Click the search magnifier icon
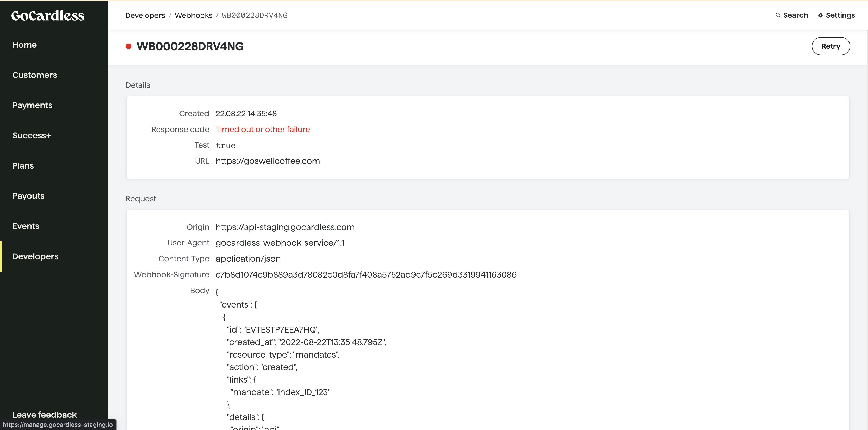This screenshot has width=868, height=430. point(778,15)
